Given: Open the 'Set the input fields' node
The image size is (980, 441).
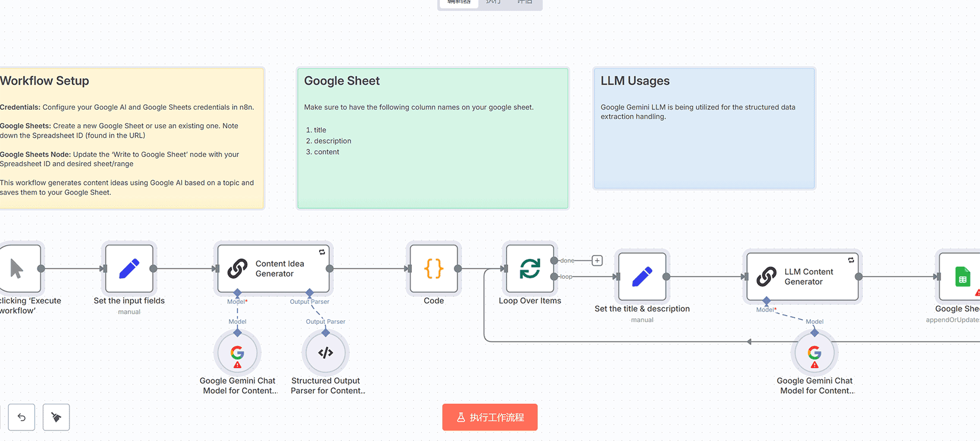Looking at the screenshot, I should pyautogui.click(x=129, y=268).
